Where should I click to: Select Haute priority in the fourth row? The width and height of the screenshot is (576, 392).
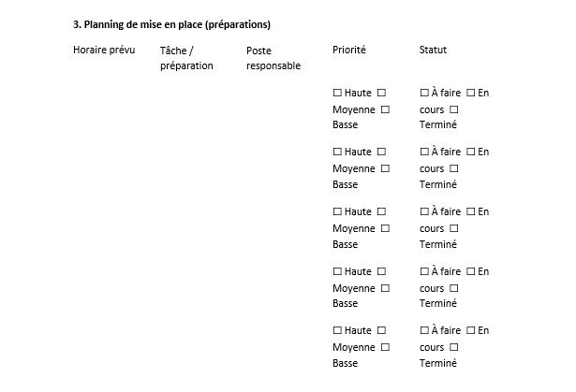coord(338,271)
